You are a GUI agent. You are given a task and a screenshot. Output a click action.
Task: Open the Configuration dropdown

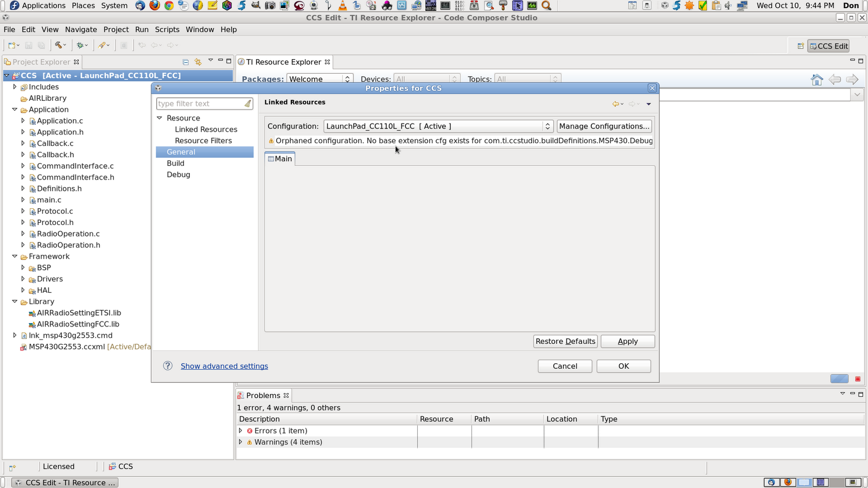pyautogui.click(x=438, y=126)
